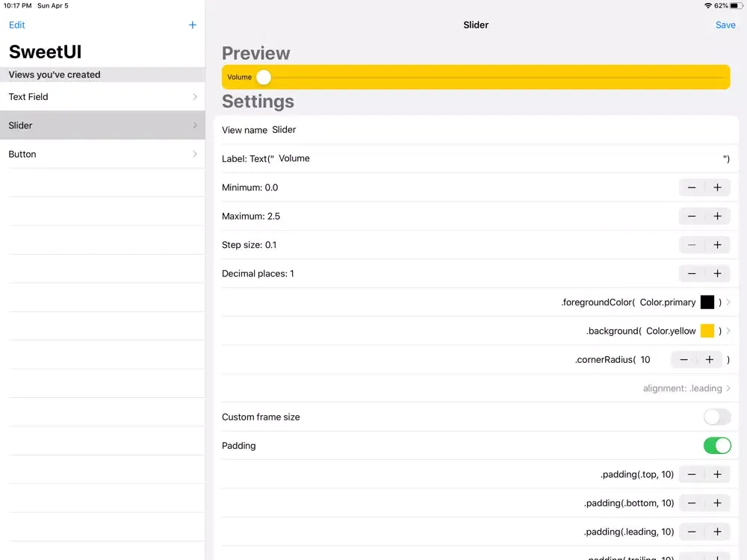
Task: Edit the Label text field 'Volume'
Action: pos(498,158)
